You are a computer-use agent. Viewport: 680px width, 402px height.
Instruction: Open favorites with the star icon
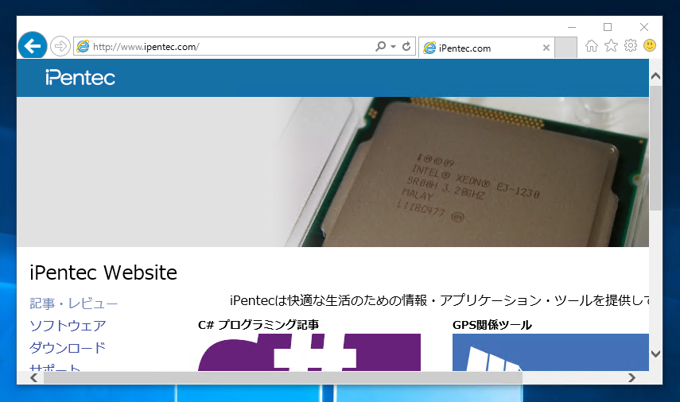[611, 45]
